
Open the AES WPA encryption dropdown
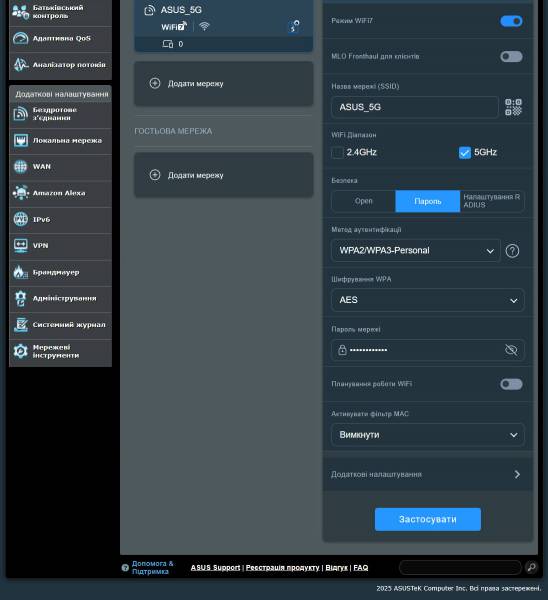pos(428,300)
